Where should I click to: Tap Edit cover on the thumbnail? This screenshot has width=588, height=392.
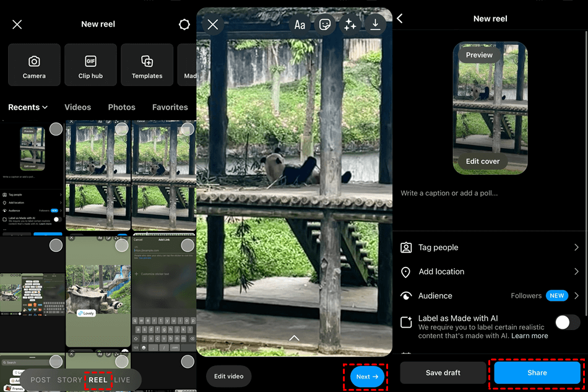coord(483,161)
